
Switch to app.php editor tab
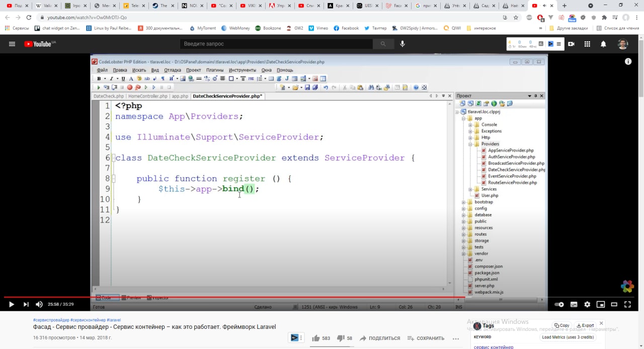coord(180,96)
